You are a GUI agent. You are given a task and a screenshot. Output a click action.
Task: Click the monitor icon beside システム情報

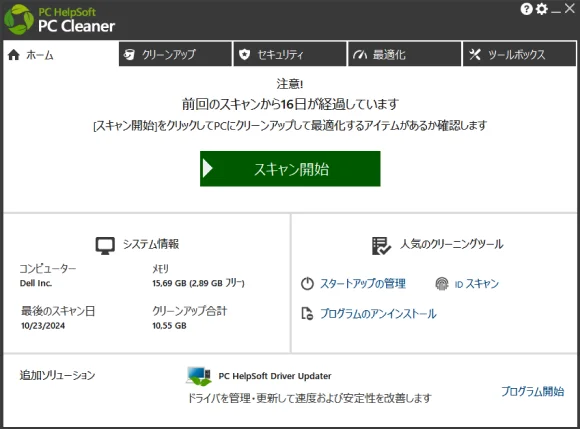tap(105, 246)
